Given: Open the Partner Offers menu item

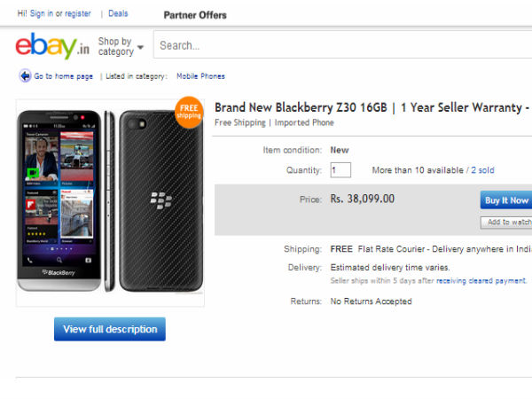Looking at the screenshot, I should point(195,15).
